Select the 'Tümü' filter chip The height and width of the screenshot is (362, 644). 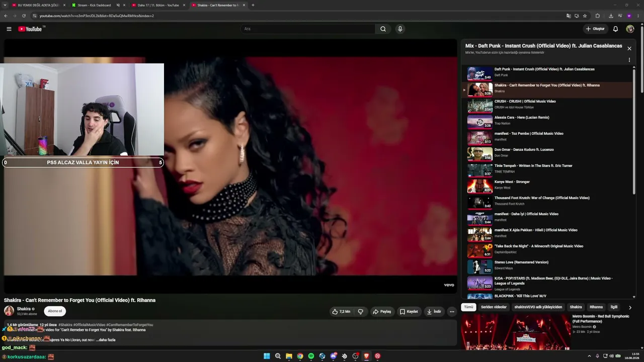[468, 307]
